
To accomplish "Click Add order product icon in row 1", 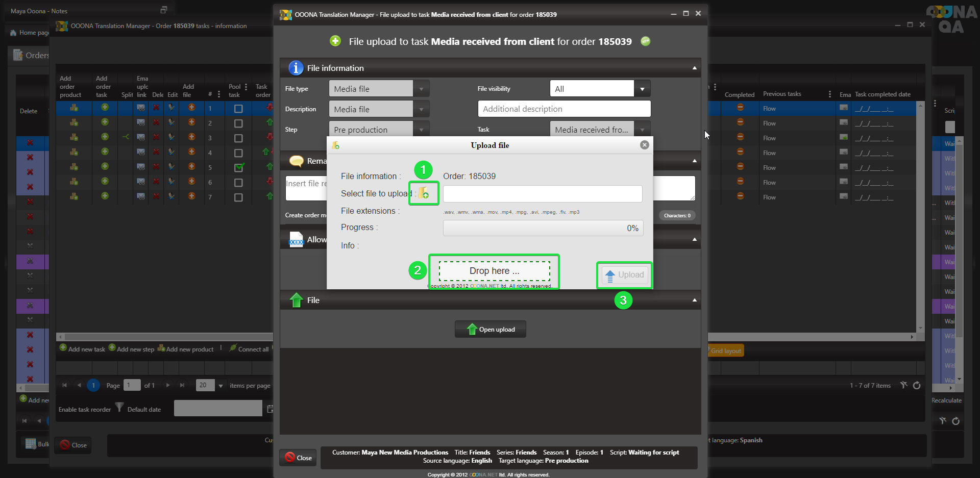I will click(74, 108).
